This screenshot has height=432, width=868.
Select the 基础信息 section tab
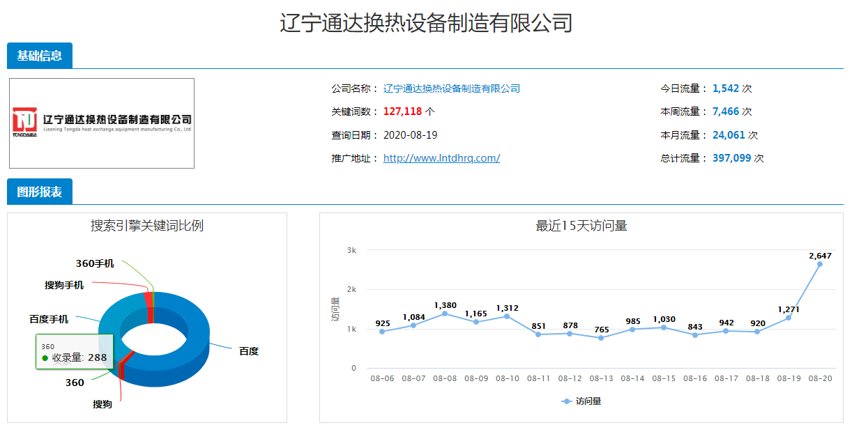(x=40, y=56)
